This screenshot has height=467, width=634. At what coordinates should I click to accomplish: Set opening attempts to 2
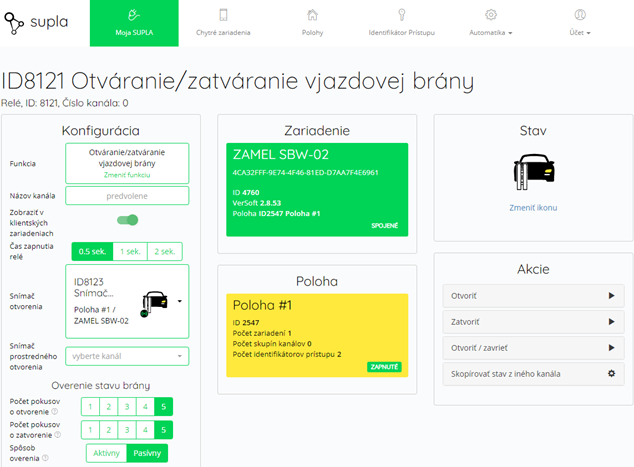click(x=108, y=407)
